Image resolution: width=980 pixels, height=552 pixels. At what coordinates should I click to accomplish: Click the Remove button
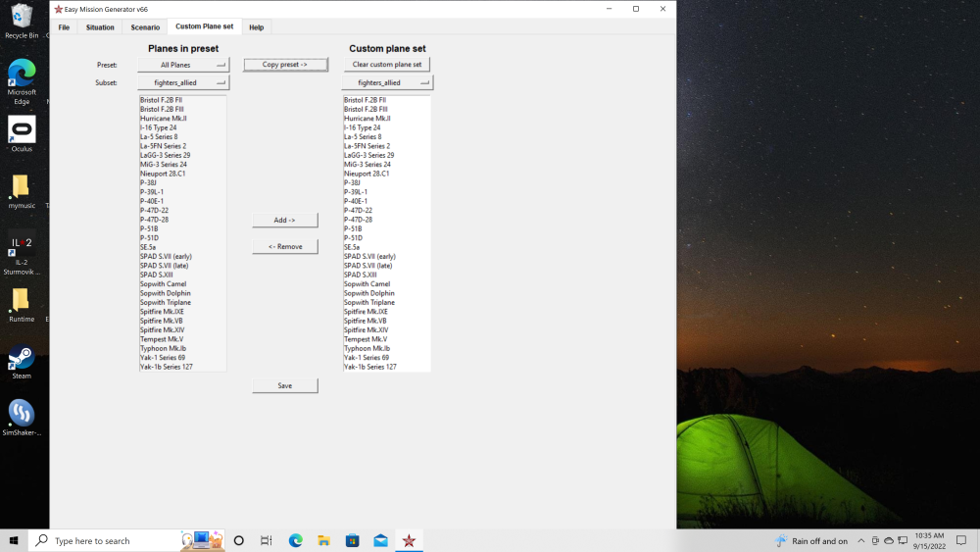(x=285, y=246)
